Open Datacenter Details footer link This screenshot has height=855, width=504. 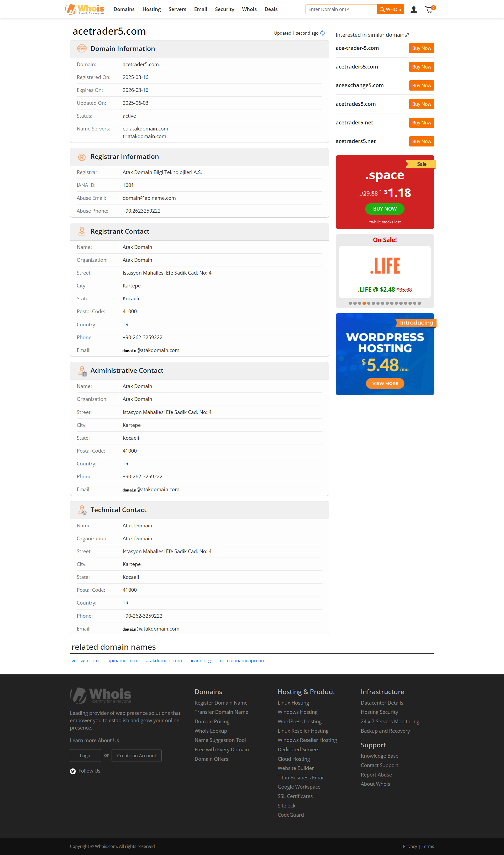tap(382, 702)
